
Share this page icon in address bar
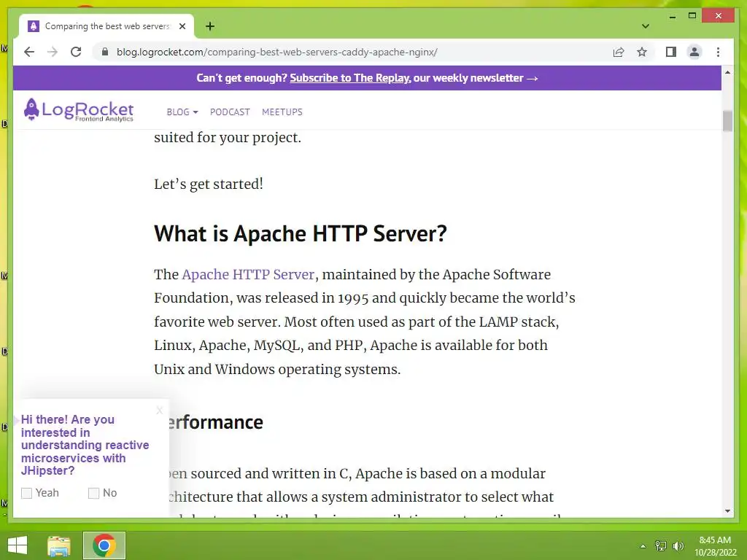[619, 52]
